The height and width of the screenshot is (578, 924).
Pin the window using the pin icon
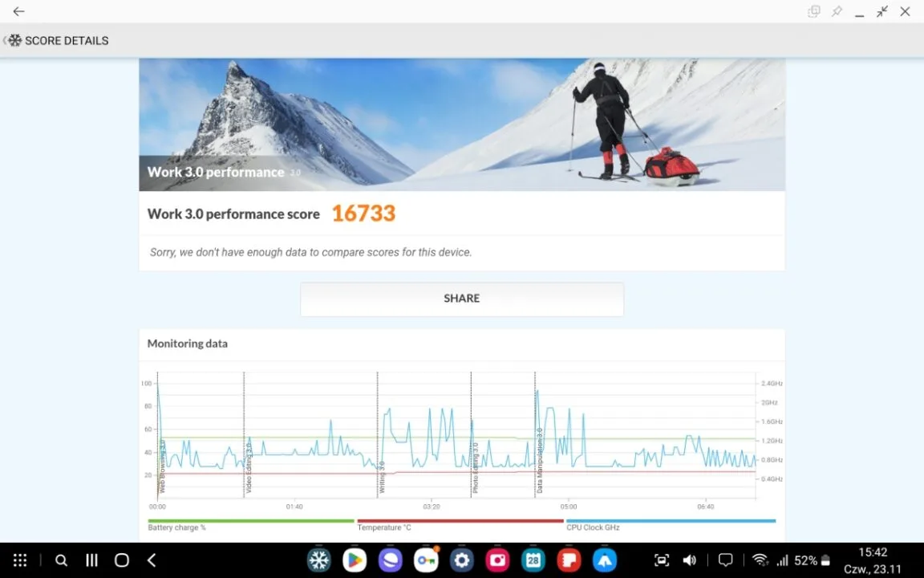pyautogui.click(x=837, y=12)
